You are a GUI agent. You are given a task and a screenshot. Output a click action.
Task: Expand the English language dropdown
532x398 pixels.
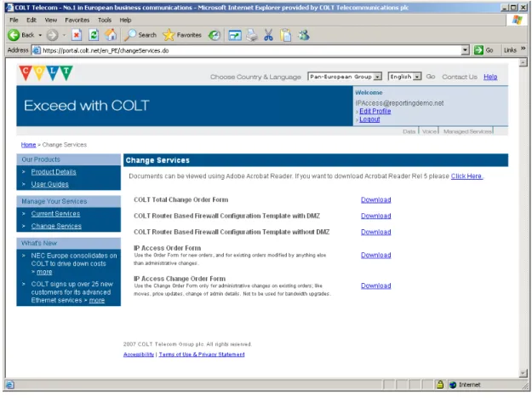pyautogui.click(x=417, y=77)
